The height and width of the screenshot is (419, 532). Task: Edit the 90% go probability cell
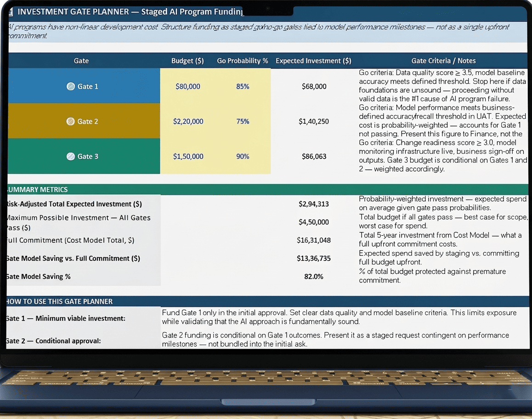click(243, 156)
